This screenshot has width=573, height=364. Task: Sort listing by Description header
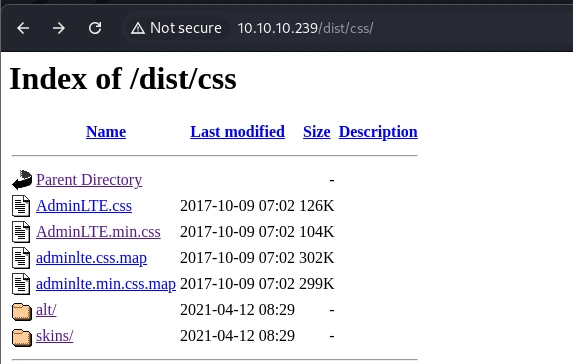coord(378,132)
